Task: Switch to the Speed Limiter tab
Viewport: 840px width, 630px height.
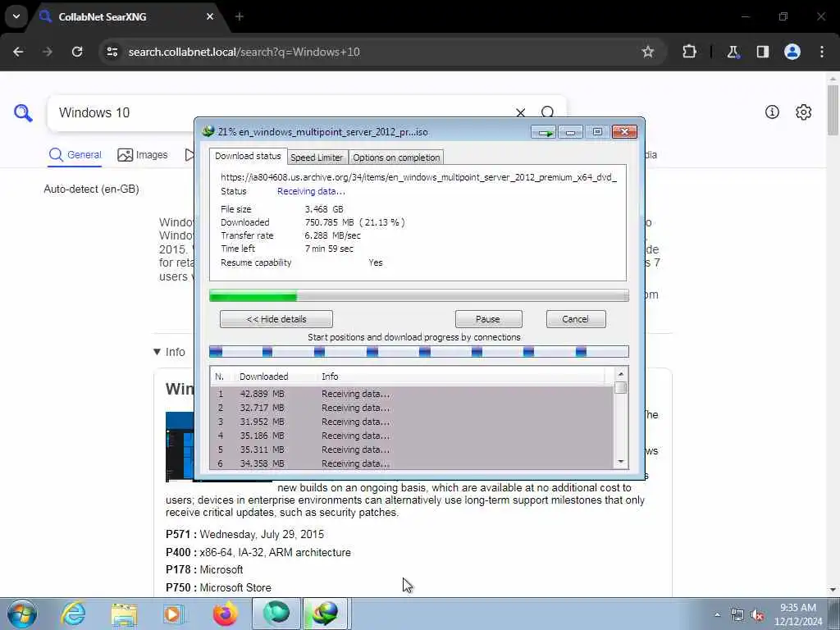Action: (317, 157)
